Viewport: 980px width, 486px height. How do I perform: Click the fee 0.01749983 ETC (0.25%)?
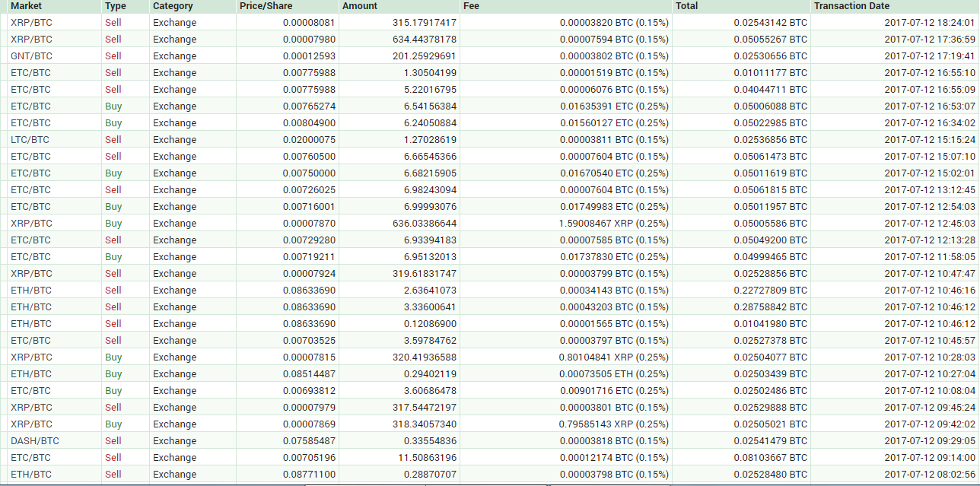[614, 207]
